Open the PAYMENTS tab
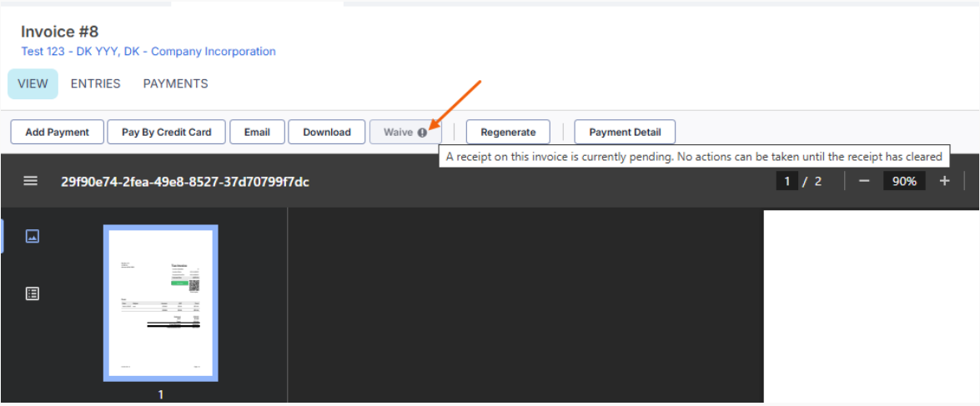 point(176,83)
